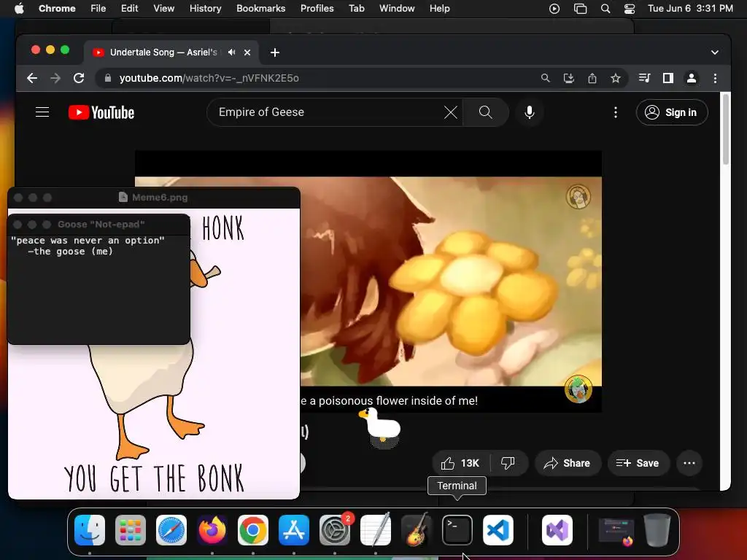The width and height of the screenshot is (747, 560).
Task: Open Firefox from the Dock
Action: point(212,529)
